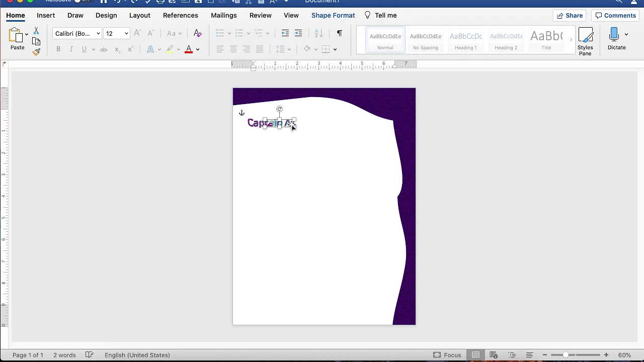
Task: Toggle Focus mode
Action: click(x=447, y=355)
